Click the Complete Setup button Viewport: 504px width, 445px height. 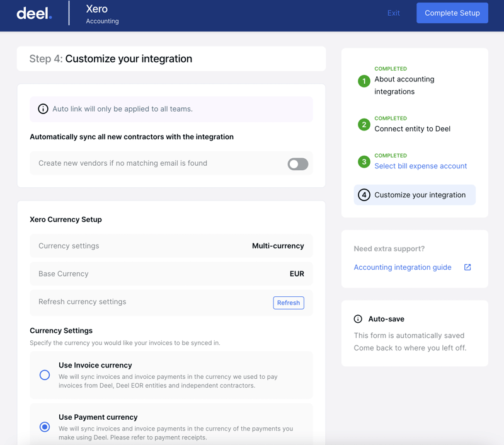point(452,13)
